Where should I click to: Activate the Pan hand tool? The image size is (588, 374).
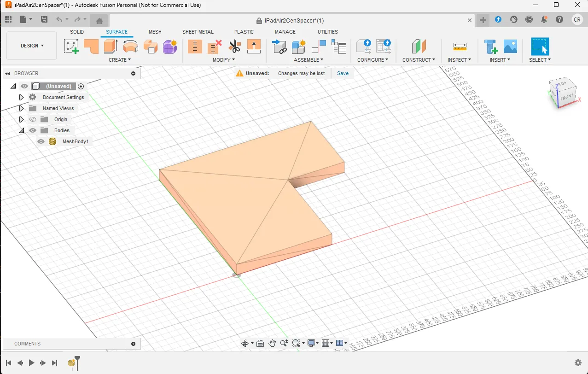272,343
